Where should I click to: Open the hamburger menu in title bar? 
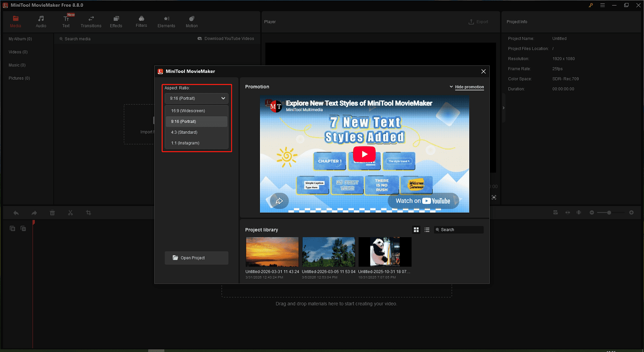coord(602,5)
